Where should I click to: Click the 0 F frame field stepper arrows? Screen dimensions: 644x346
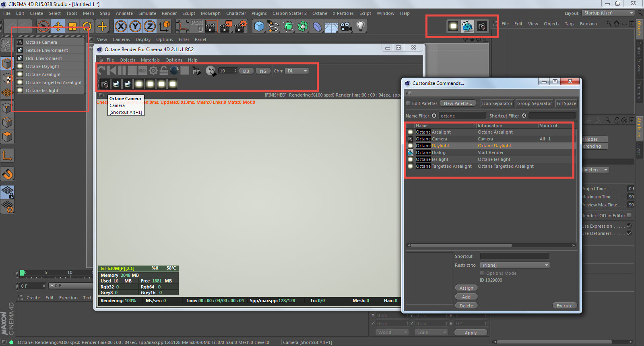[x=43, y=286]
